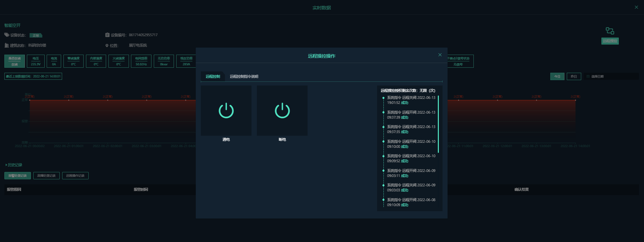This screenshot has height=242, width=644.
Task: Close the 远程操控操作 dialog
Action: point(440,55)
